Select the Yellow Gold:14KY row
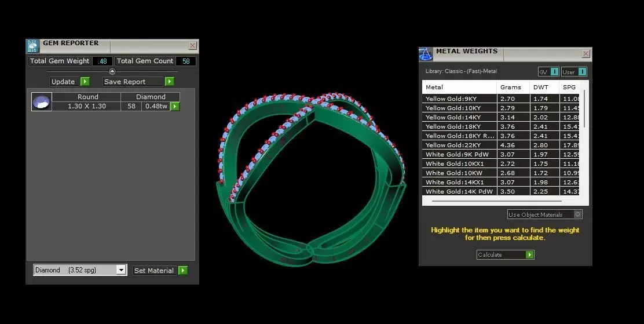Image resolution: width=644 pixels, height=324 pixels. (x=500, y=117)
